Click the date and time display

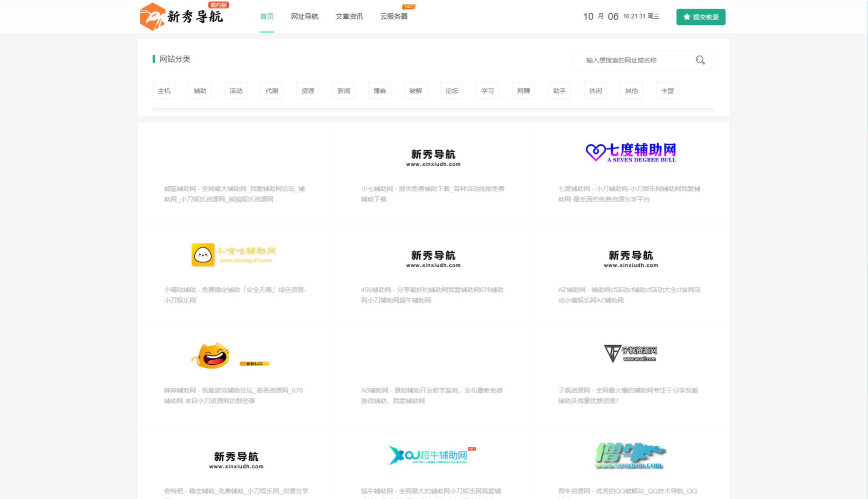621,16
